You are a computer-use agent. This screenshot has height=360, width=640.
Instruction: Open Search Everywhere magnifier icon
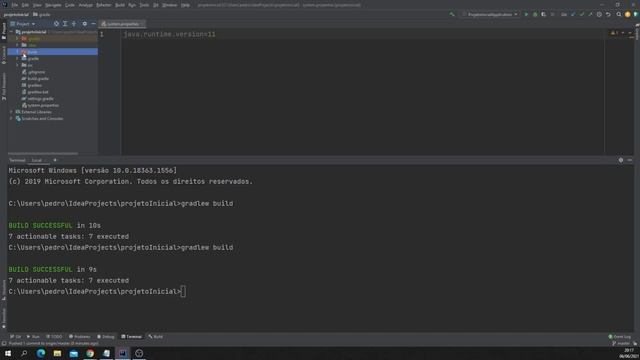click(x=619, y=14)
